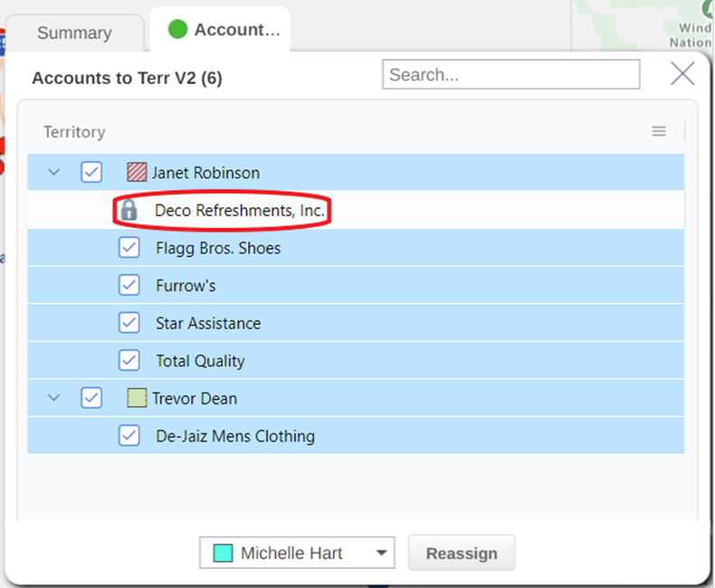Click the Reassign button
This screenshot has height=588, width=715.
462,553
